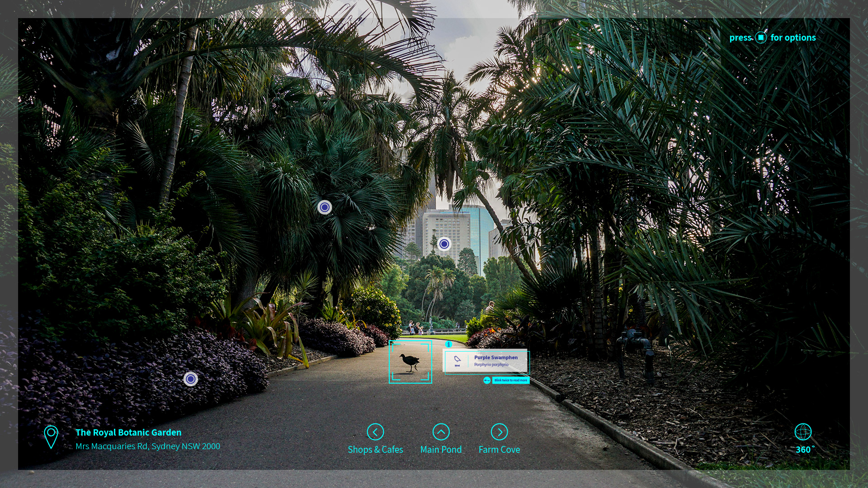The width and height of the screenshot is (868, 488).
Task: Go forward with the Main Pond up arrow
Action: [x=441, y=432]
